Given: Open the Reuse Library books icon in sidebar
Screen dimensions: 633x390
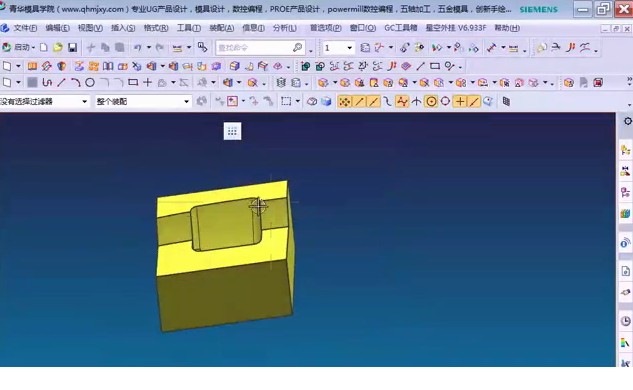Looking at the screenshot, I should 625,213.
